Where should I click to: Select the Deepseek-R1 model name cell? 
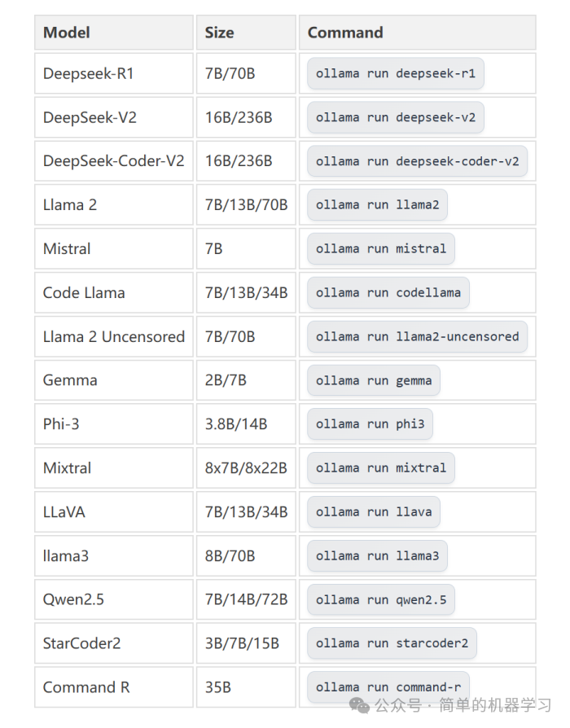(x=89, y=73)
